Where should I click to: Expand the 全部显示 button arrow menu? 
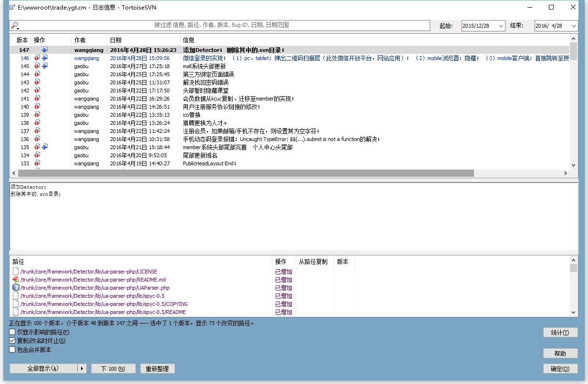pyautogui.click(x=82, y=369)
